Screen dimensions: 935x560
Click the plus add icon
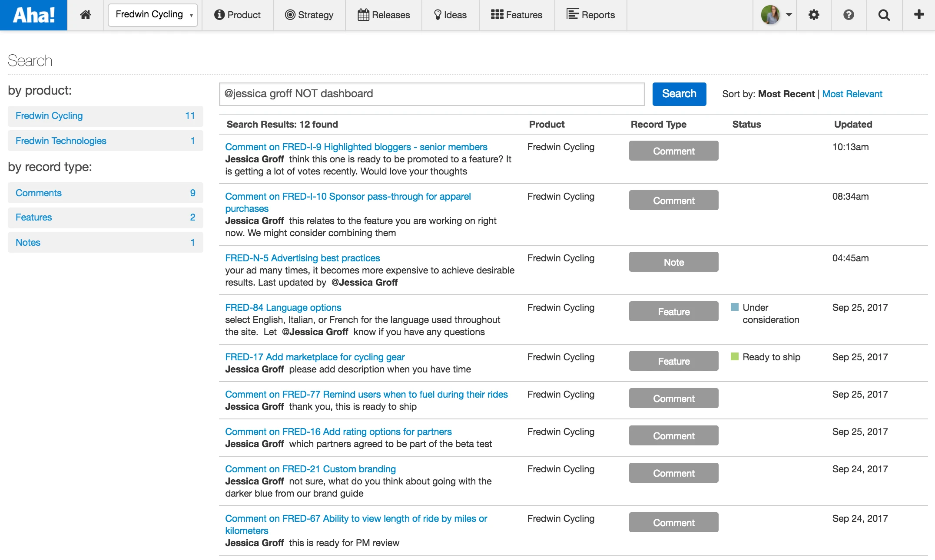(x=918, y=15)
